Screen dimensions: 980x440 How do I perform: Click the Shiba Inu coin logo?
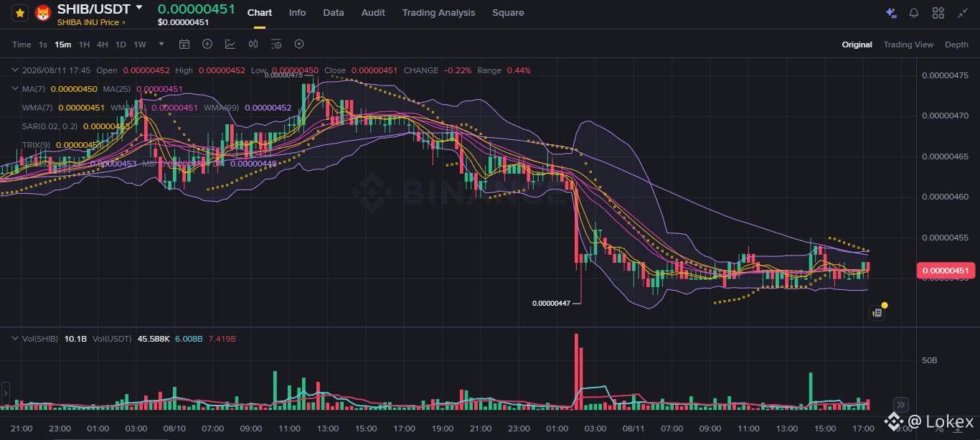coord(43,13)
